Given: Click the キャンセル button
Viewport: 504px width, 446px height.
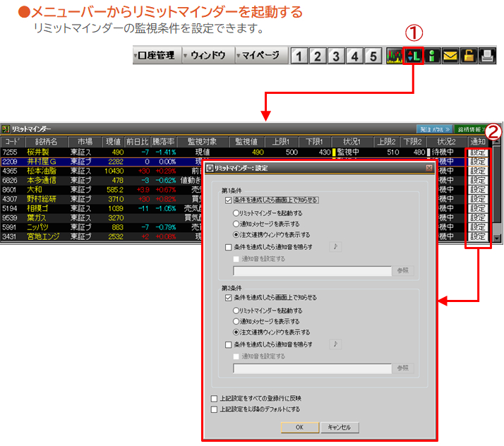Looking at the screenshot, I should pyautogui.click(x=340, y=428).
